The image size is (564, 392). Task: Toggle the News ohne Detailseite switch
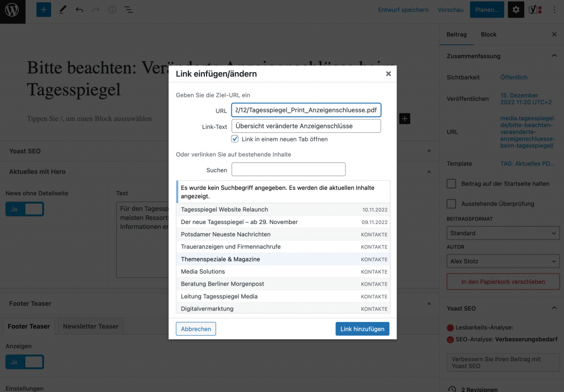[25, 209]
